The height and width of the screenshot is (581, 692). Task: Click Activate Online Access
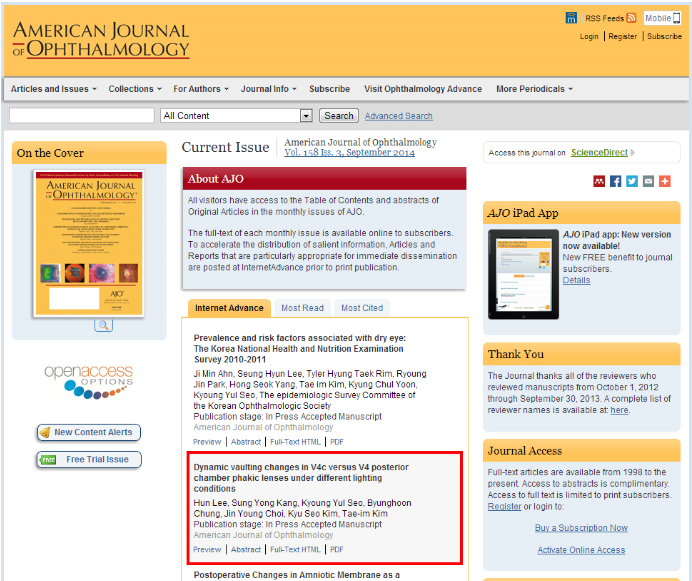tap(581, 550)
